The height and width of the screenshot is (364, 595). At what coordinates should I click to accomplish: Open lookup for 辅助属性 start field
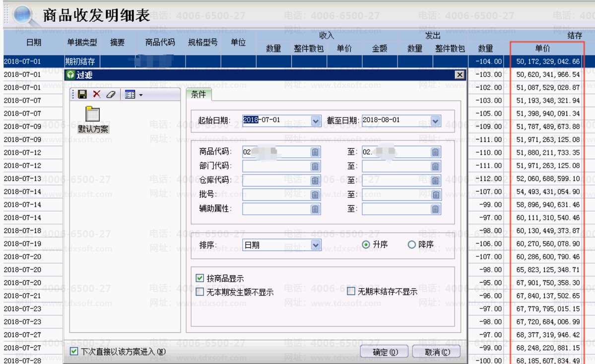[315, 209]
